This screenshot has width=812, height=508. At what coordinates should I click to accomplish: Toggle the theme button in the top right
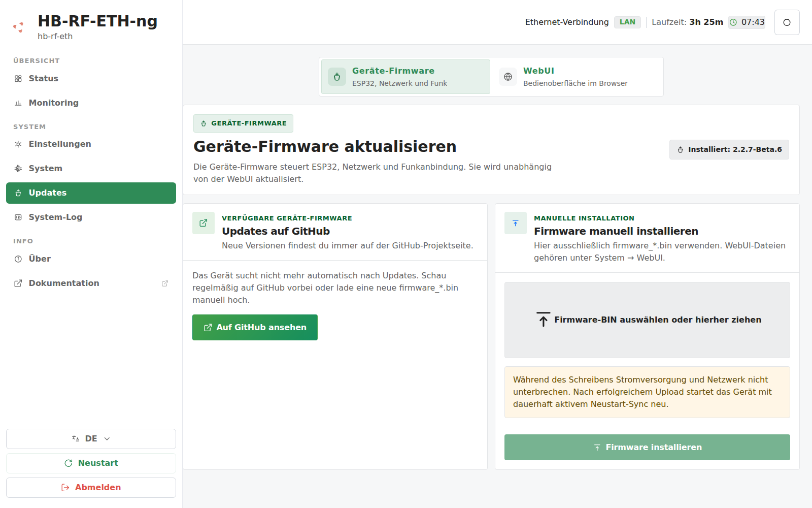click(x=787, y=22)
